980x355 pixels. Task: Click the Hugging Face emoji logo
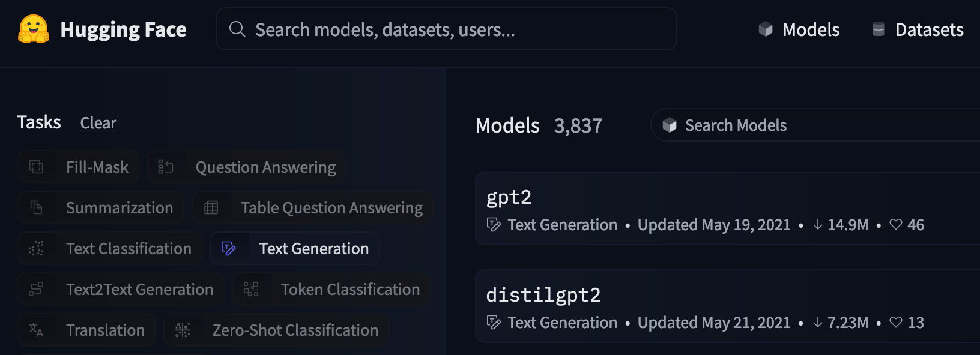click(34, 29)
